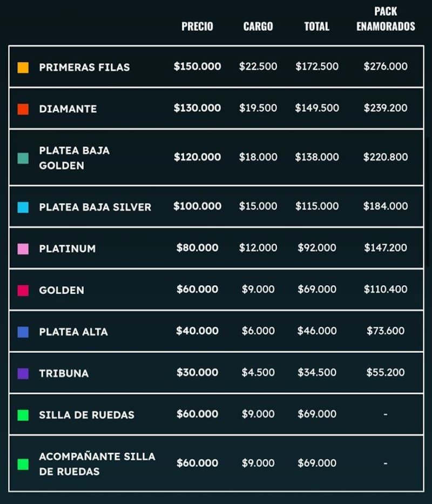Select the green Acompañante Silla de Ruedas swatch

pyautogui.click(x=23, y=464)
